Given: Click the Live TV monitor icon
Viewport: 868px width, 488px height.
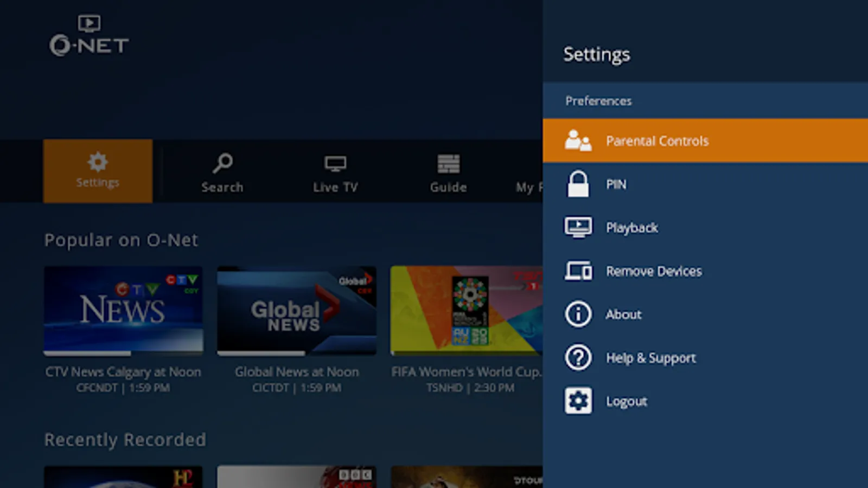Looking at the screenshot, I should click(x=335, y=163).
